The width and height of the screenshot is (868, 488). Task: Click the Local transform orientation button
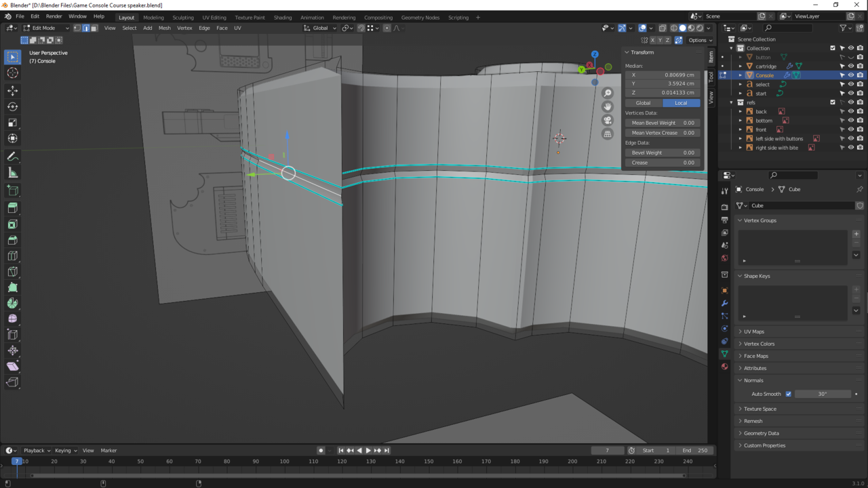point(681,102)
